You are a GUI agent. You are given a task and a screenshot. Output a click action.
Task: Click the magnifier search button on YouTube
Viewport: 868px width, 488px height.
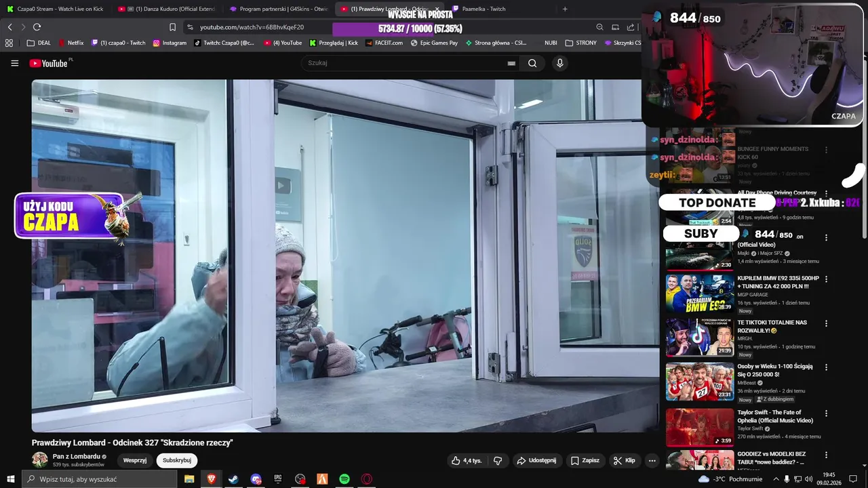[x=532, y=63]
